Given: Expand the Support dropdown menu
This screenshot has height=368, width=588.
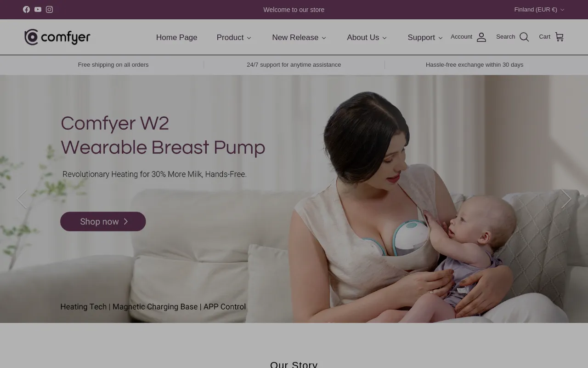Looking at the screenshot, I should (425, 37).
